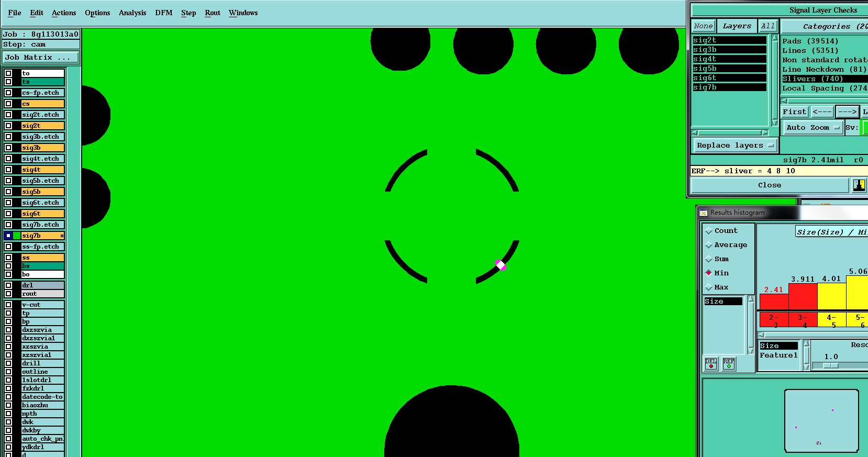Click the None layers button
This screenshot has height=457, width=868.
(x=703, y=26)
